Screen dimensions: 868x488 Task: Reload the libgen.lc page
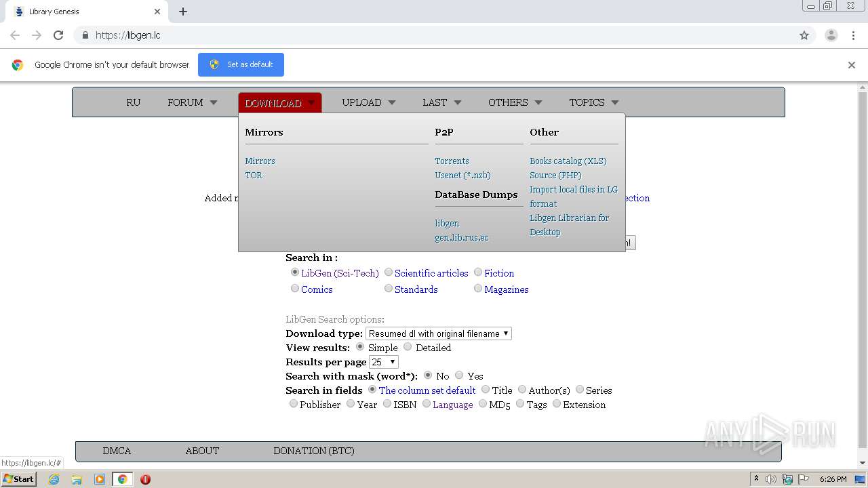(58, 35)
